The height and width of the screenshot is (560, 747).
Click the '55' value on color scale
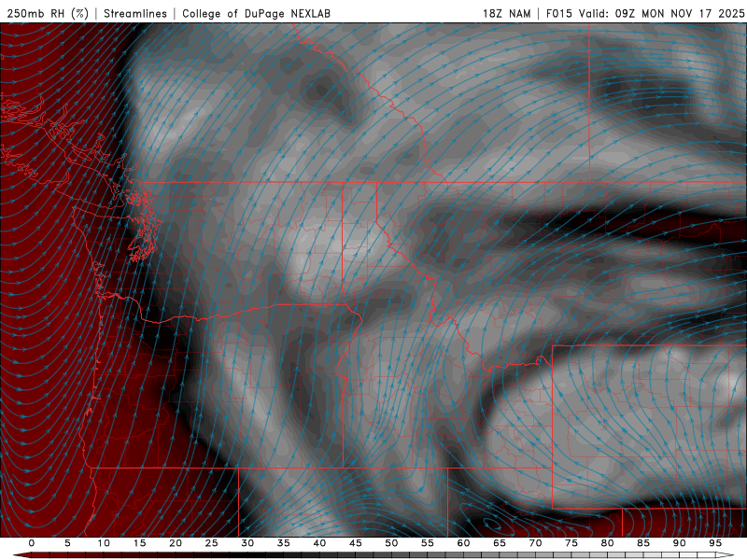click(428, 543)
